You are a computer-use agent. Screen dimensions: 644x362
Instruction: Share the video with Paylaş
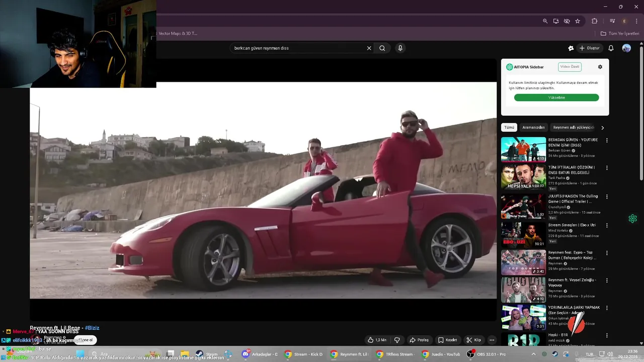click(419, 340)
